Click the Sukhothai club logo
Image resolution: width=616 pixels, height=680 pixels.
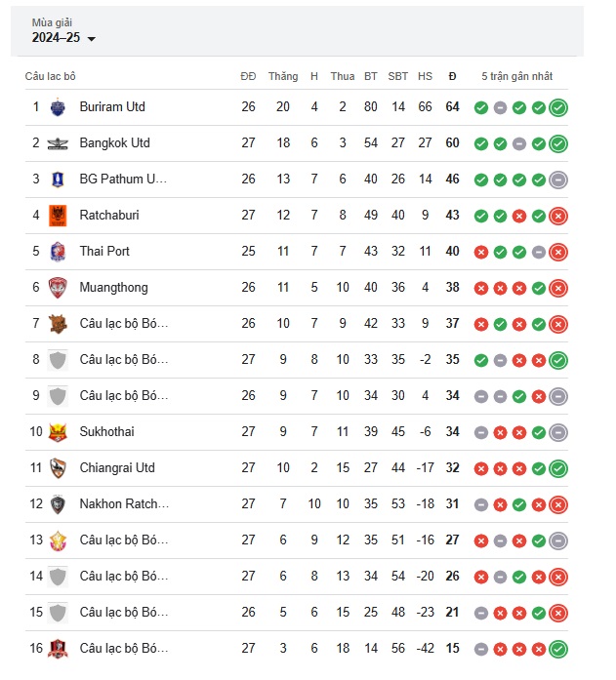coord(58,432)
